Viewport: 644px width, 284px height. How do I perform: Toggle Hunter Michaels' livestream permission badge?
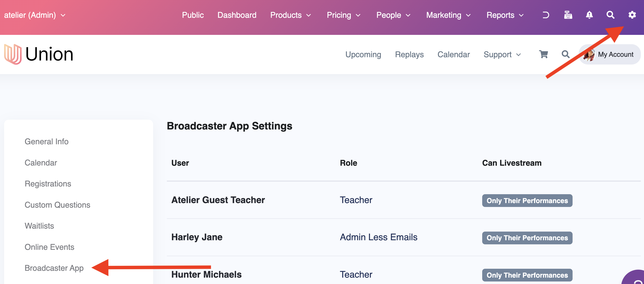click(x=527, y=275)
